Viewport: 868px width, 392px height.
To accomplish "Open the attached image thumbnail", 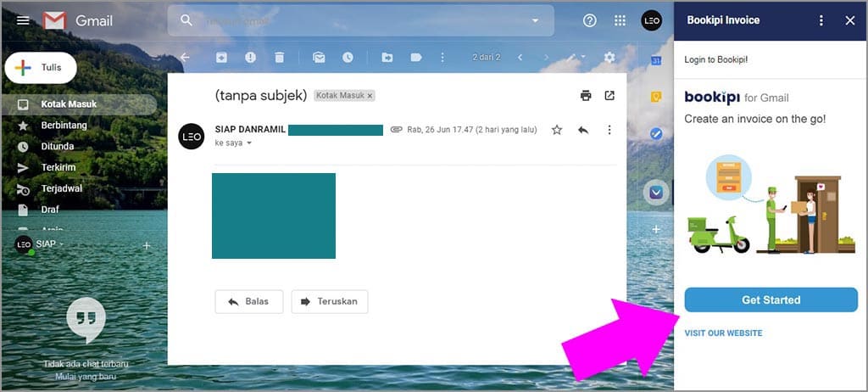I will pos(274,216).
